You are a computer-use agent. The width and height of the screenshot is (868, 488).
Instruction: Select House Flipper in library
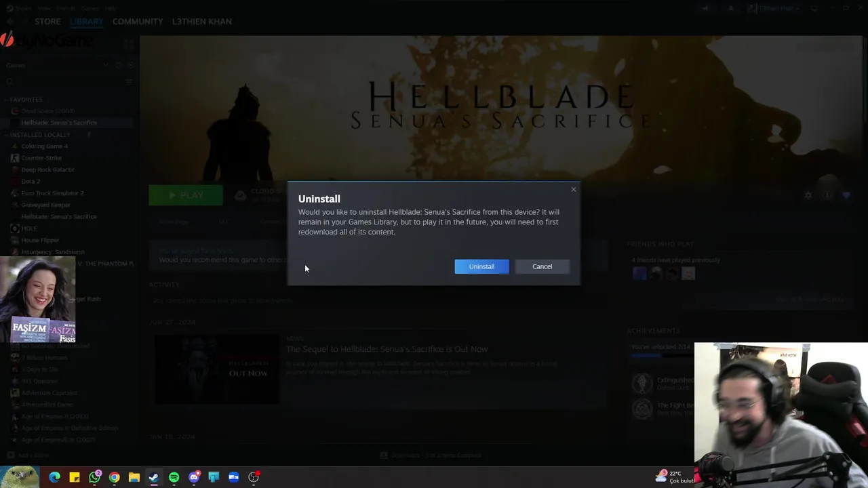coord(40,240)
